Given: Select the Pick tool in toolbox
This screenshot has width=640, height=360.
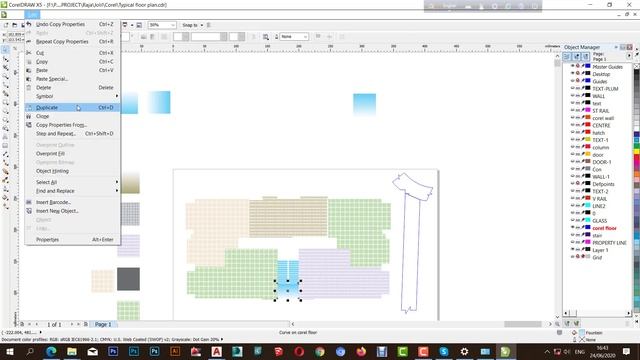Looking at the screenshot, I should pyautogui.click(x=5, y=50).
